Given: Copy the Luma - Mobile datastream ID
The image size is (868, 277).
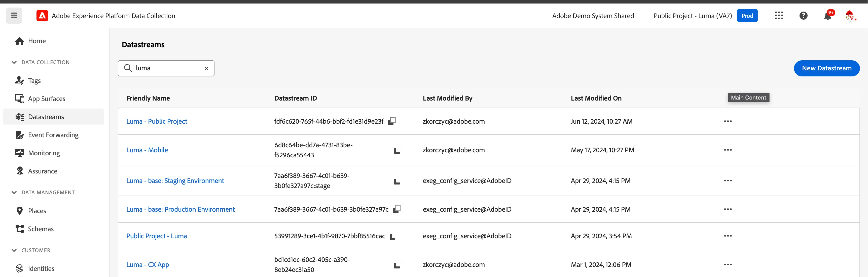Looking at the screenshot, I should (x=398, y=150).
